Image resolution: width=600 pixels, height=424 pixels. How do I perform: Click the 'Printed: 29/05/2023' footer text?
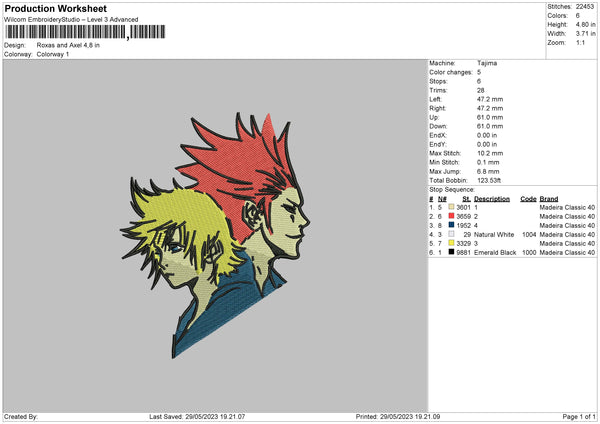point(398,416)
